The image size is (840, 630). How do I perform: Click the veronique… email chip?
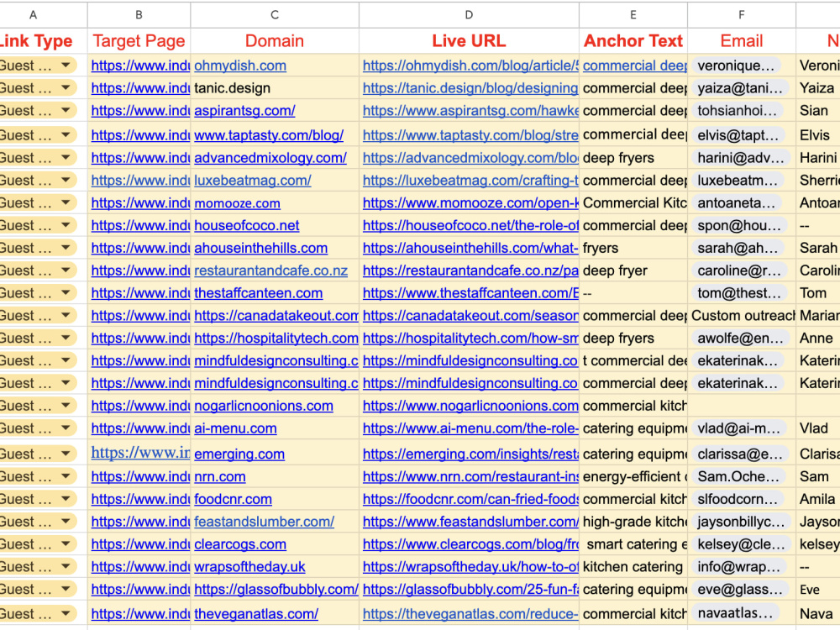point(736,66)
